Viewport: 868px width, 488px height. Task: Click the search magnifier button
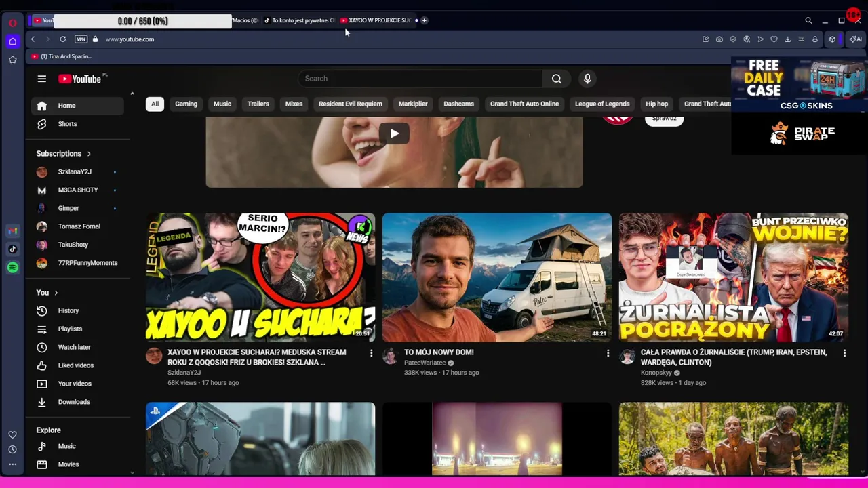click(556, 79)
